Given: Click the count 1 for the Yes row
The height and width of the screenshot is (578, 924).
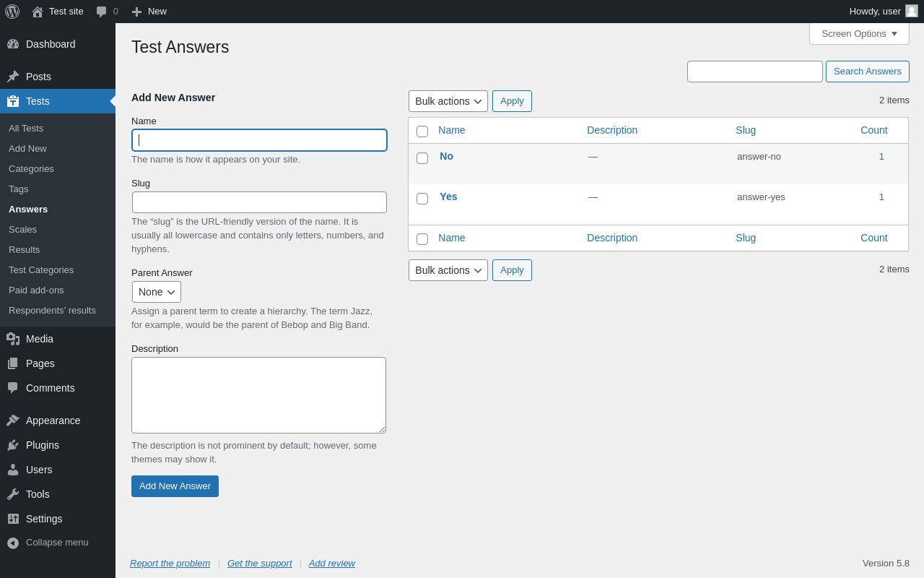Looking at the screenshot, I should point(881,197).
